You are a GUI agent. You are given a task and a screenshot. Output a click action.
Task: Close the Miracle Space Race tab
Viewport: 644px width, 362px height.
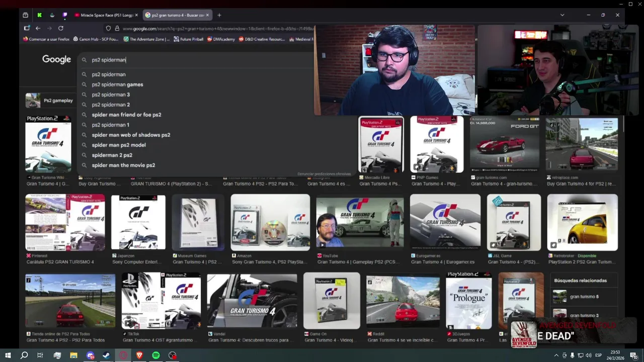click(x=136, y=15)
